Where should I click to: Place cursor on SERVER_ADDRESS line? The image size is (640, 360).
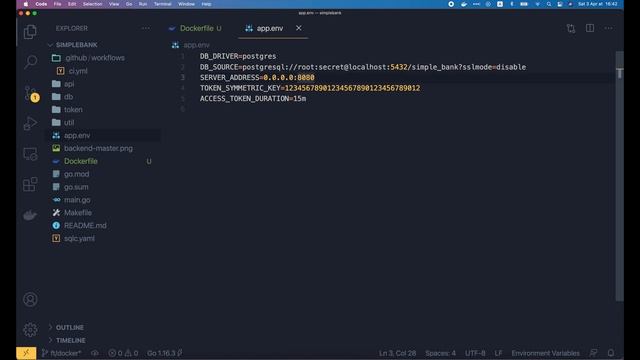point(257,78)
